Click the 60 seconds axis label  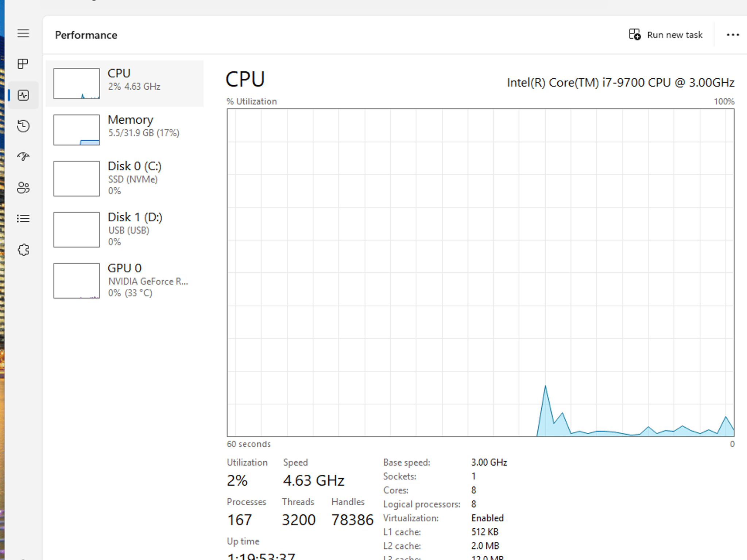coord(249,444)
